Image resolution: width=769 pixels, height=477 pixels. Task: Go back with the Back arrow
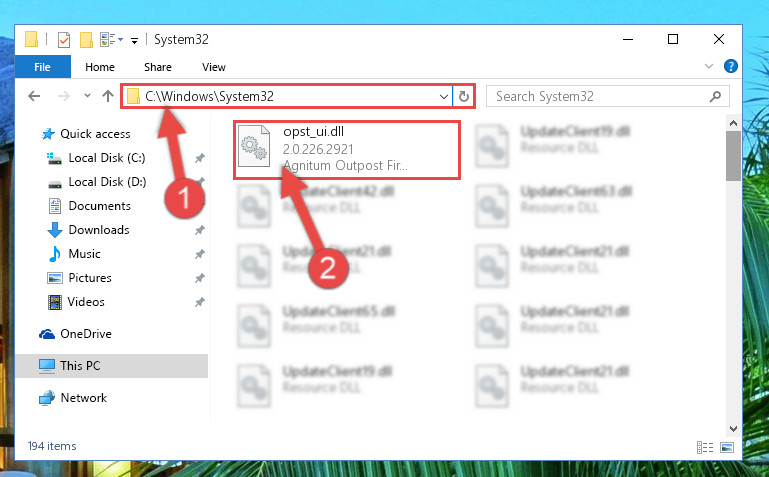click(34, 96)
